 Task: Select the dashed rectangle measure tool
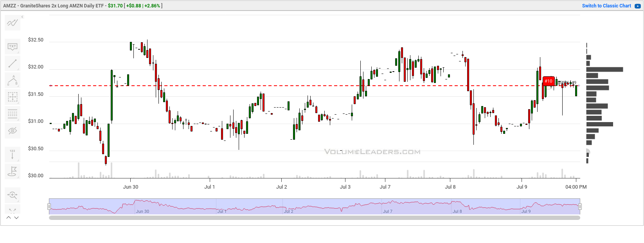13,97
